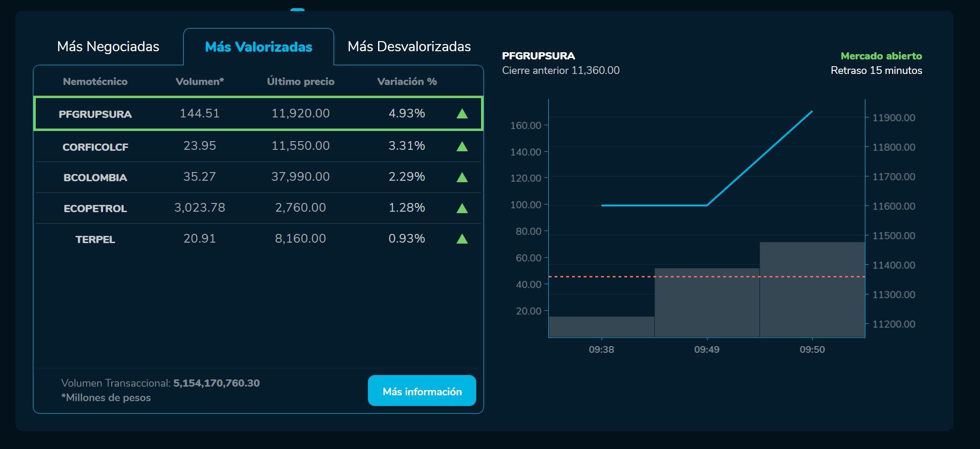Click the Volumen* column header
This screenshot has width=980, height=449.
(x=200, y=82)
